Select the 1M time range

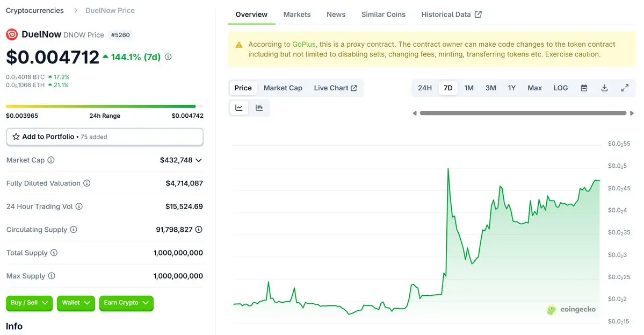(x=469, y=88)
